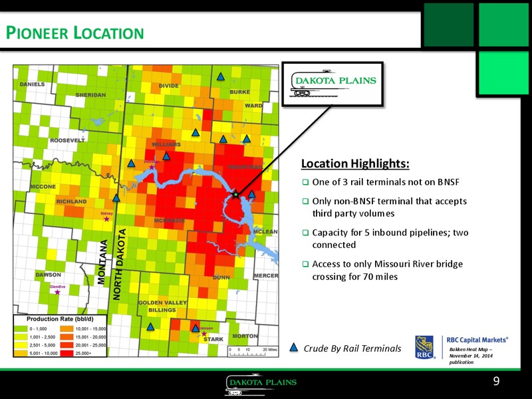Select the triangle just right of green Pioneer star
Screen dimensions: 532x399
(x=251, y=194)
